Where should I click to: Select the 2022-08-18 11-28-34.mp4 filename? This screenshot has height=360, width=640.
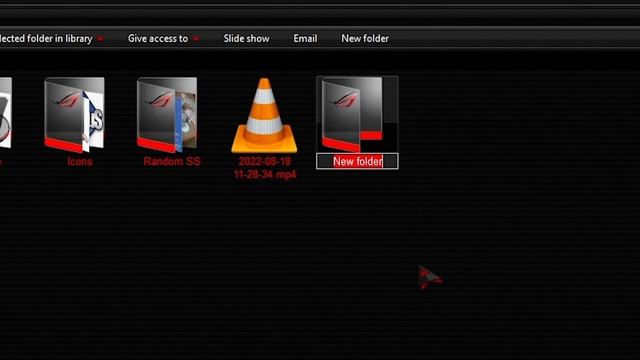(264, 168)
